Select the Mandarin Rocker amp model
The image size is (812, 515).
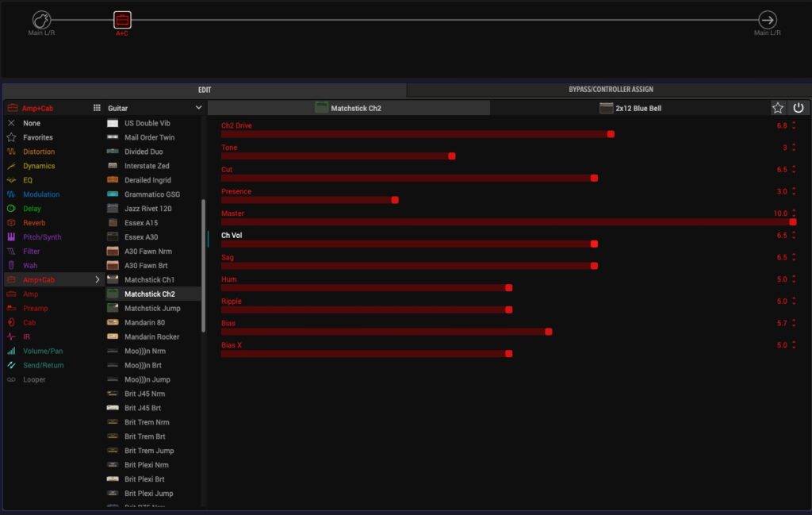point(151,336)
